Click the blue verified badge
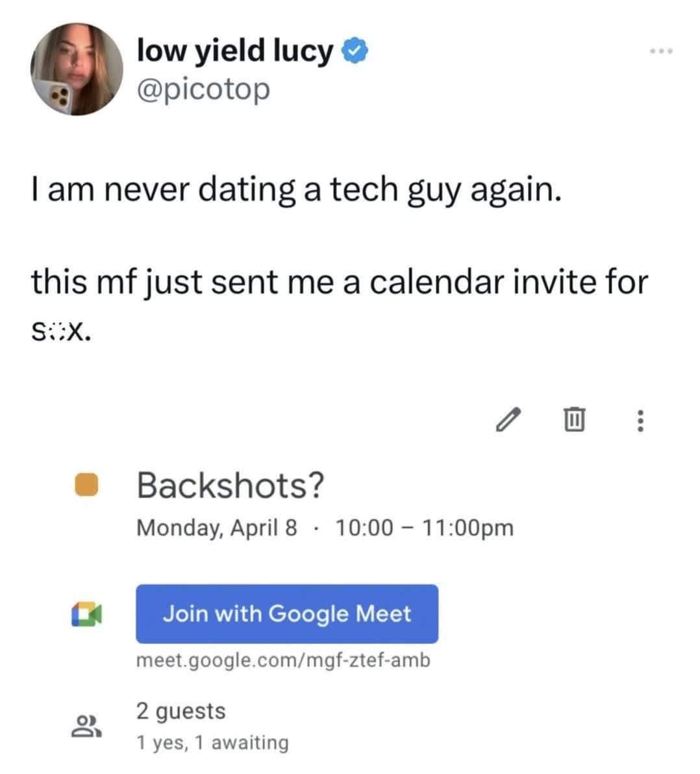 tap(355, 51)
